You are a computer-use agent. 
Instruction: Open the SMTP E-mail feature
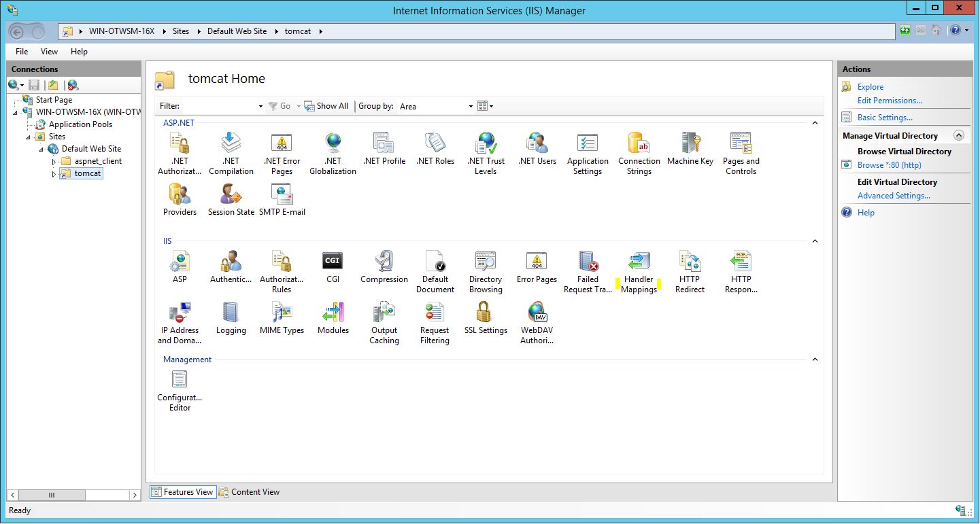pyautogui.click(x=282, y=200)
